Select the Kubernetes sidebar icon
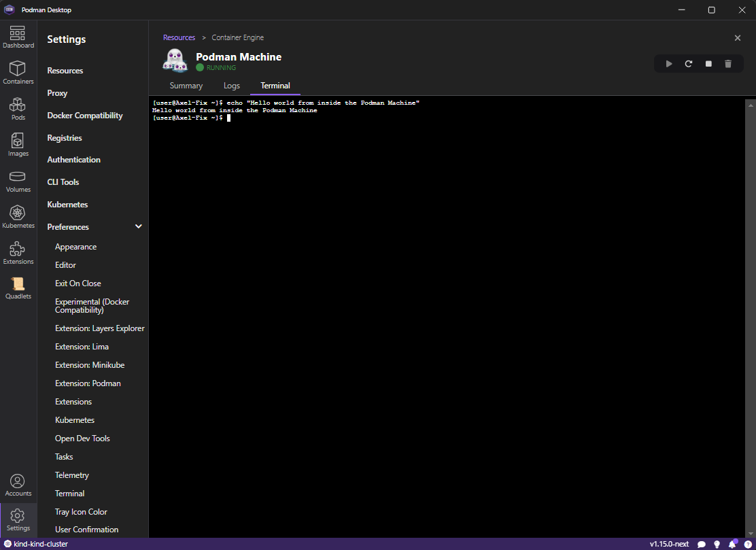 pos(18,216)
